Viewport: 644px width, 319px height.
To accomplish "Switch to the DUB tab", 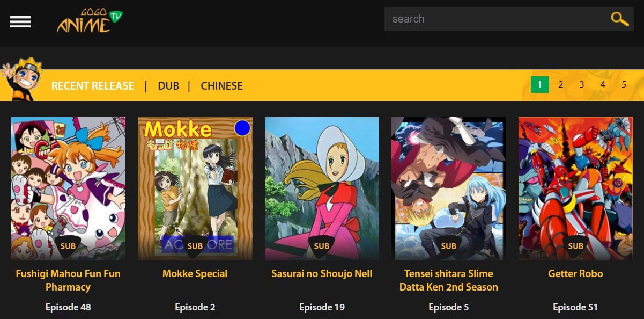I will [x=168, y=86].
